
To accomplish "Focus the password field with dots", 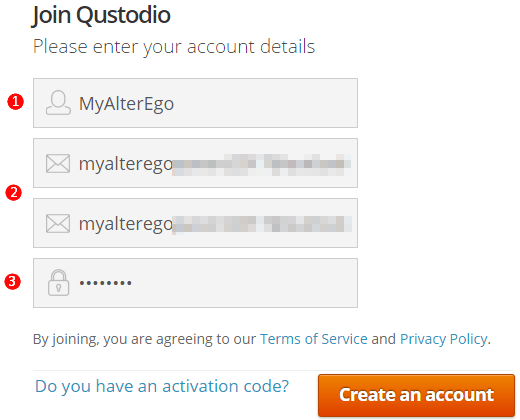I will pos(195,283).
